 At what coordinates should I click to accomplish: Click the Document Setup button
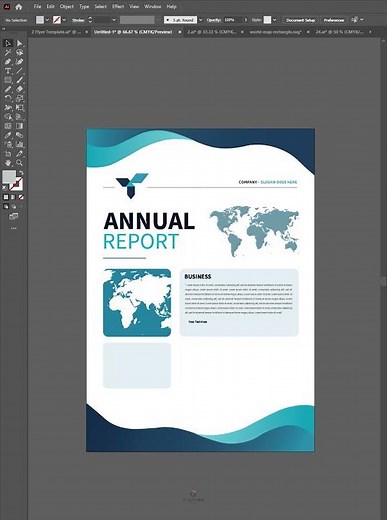click(x=300, y=20)
